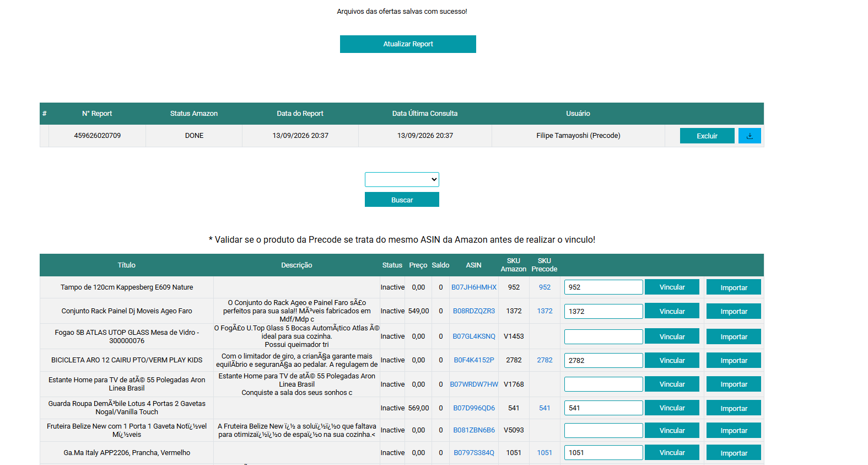
Task: Open SKU Precode link 2782
Action: [544, 360]
